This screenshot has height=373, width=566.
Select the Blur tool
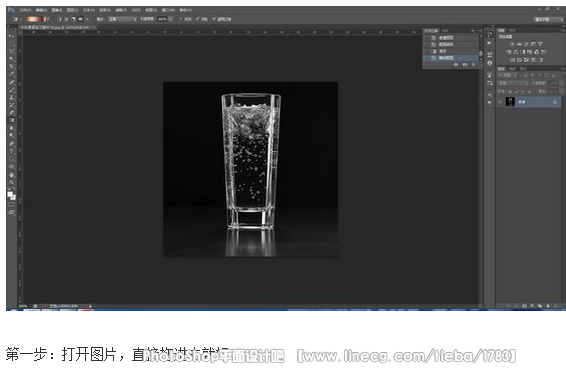11,128
